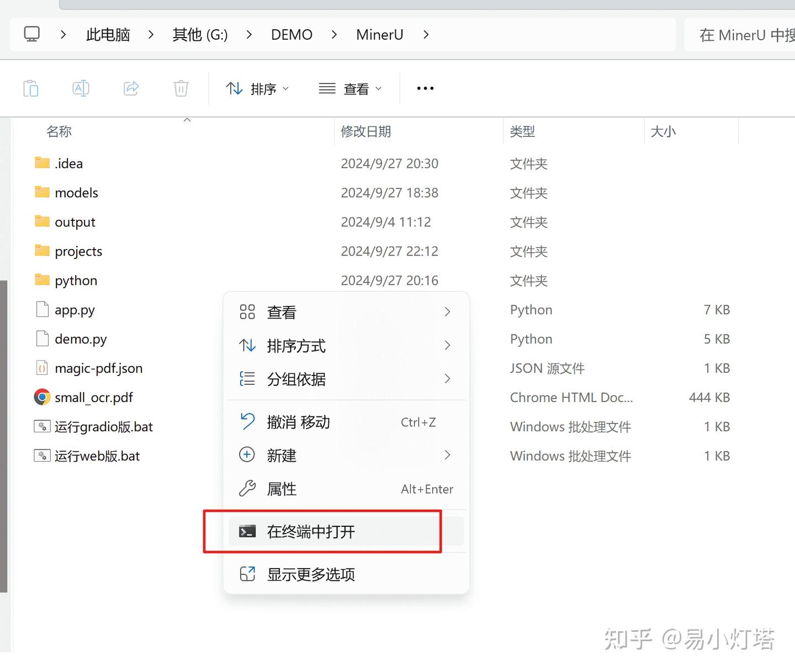Screen dimensions: 795x672
Task: Choose 撤消 移动 in context menu
Action: [346, 422]
